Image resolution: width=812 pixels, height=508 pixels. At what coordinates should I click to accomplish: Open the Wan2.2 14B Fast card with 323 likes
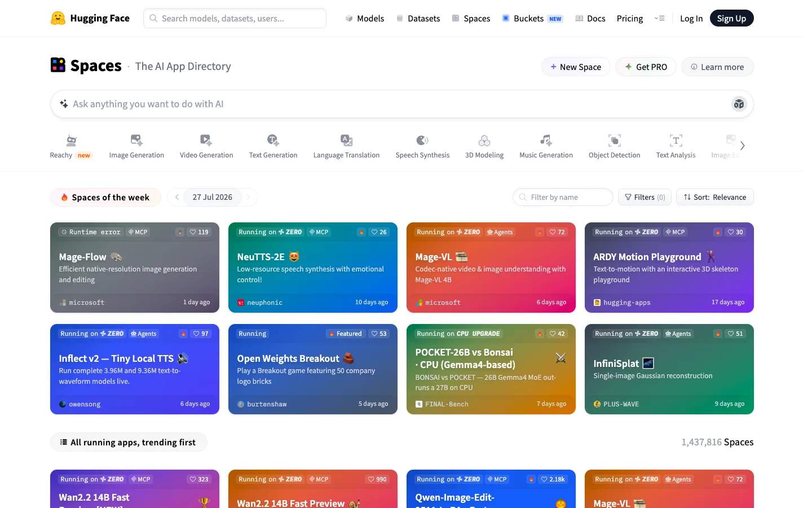(135, 489)
